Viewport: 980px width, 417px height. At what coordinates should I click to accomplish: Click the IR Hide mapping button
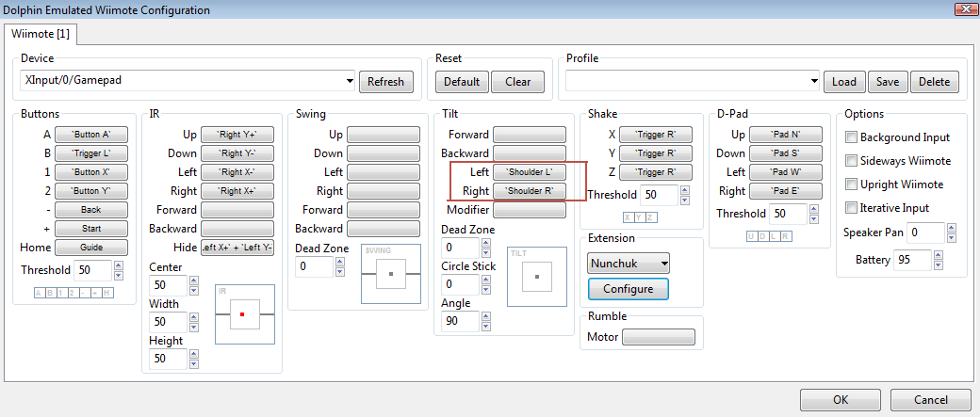pos(237,248)
